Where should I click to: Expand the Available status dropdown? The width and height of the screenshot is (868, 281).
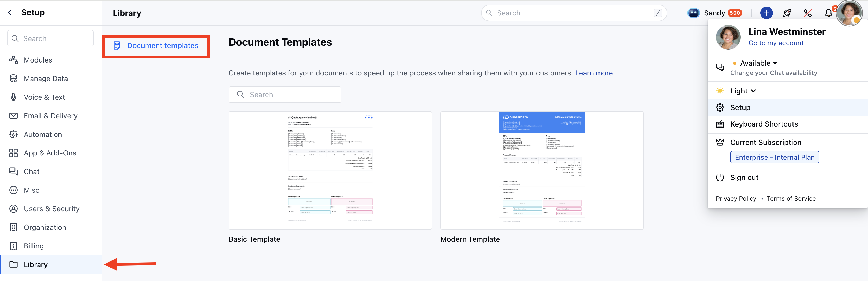(758, 63)
